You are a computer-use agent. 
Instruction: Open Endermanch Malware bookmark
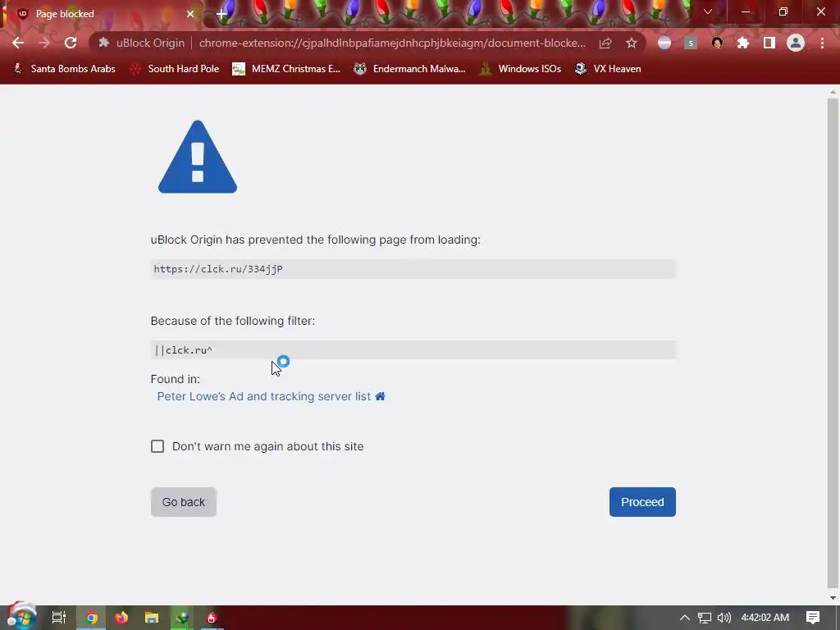(410, 69)
